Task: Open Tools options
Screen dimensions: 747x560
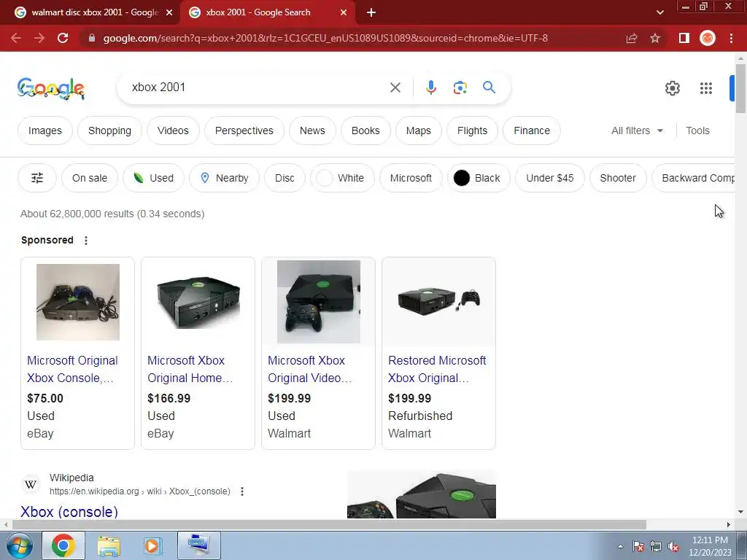Action: [x=697, y=131]
